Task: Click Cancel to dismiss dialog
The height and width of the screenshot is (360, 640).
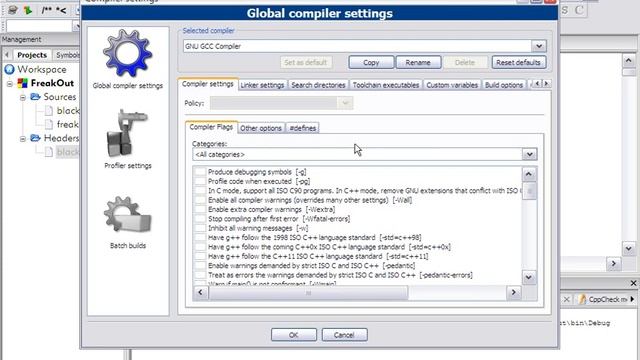Action: (x=344, y=335)
